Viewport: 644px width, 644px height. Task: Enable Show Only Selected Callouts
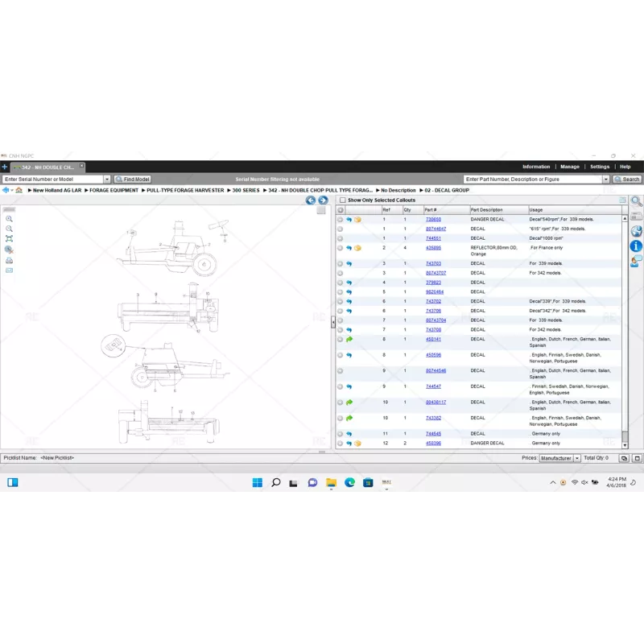pos(341,200)
